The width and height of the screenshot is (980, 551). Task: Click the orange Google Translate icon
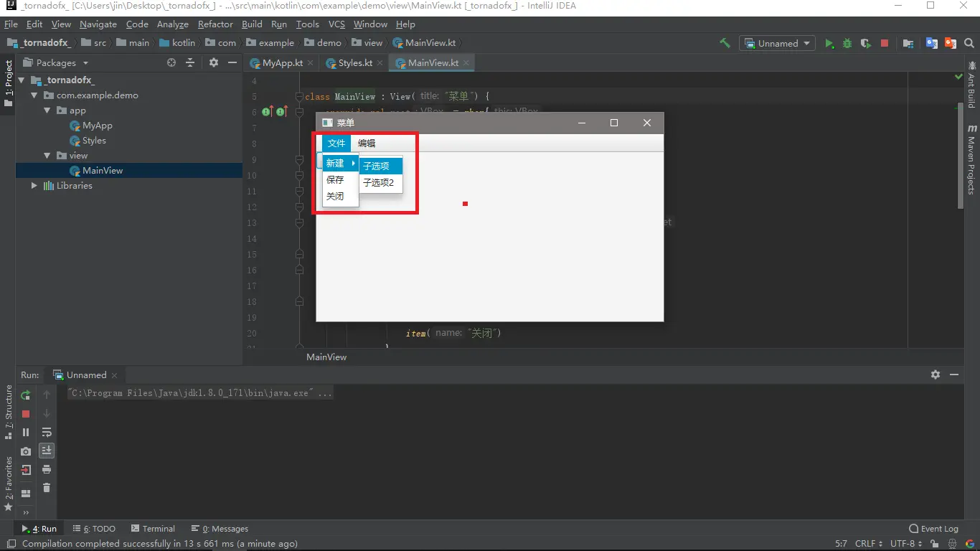pos(951,43)
